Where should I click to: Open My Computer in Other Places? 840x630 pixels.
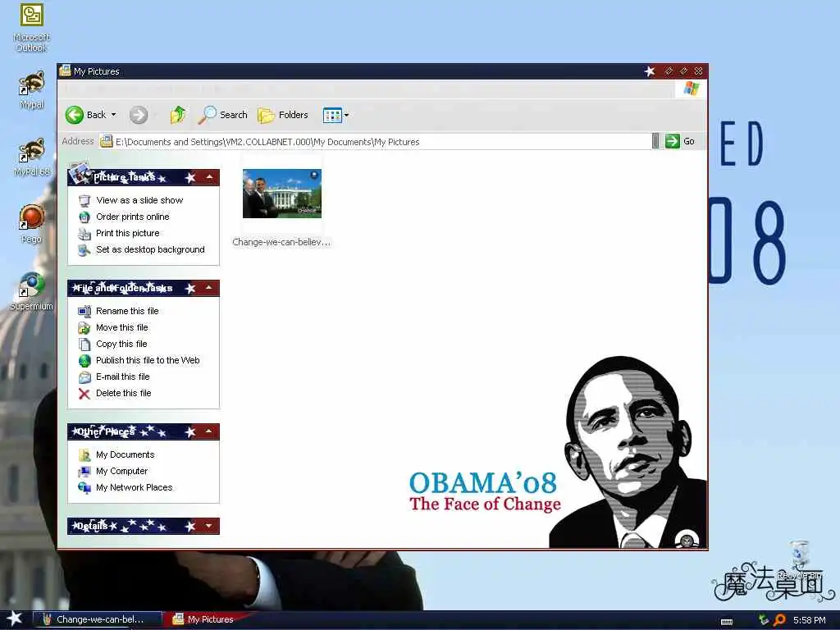tap(121, 471)
